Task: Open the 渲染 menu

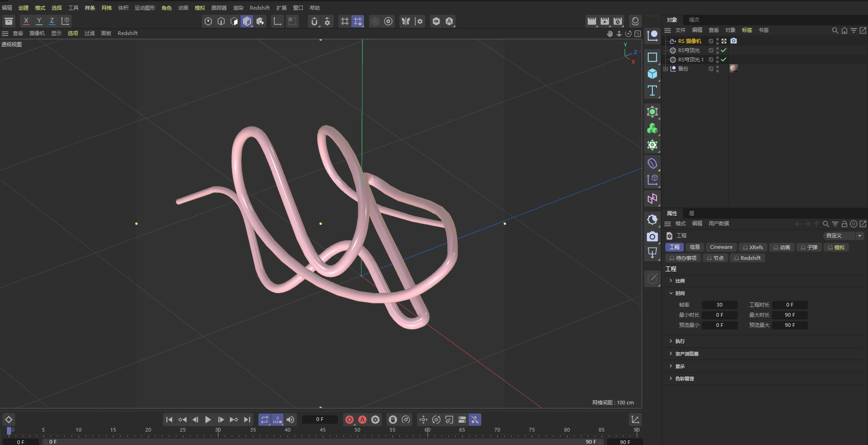Action: (x=238, y=8)
